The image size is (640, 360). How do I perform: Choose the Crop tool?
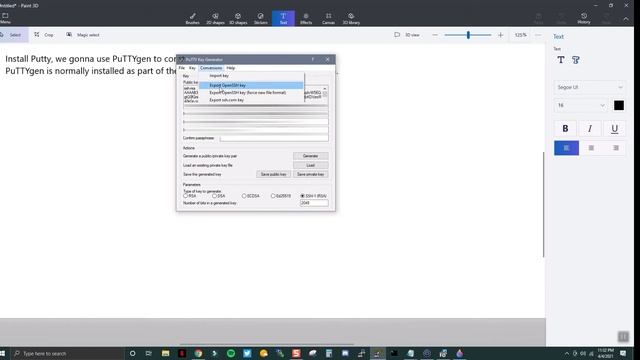coord(44,35)
